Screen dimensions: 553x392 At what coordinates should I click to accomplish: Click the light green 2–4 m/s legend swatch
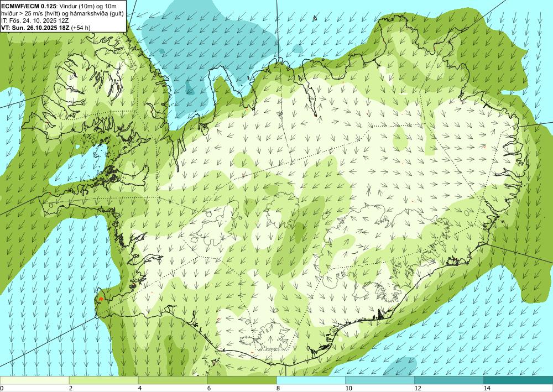pyautogui.click(x=104, y=380)
